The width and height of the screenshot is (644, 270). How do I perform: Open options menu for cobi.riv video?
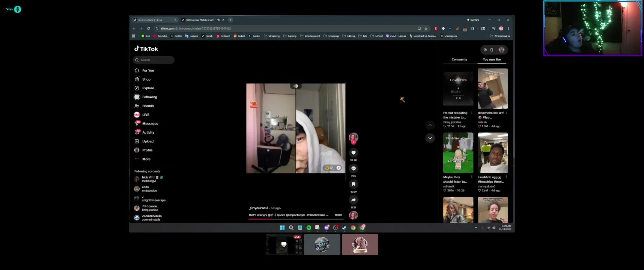pos(506,113)
